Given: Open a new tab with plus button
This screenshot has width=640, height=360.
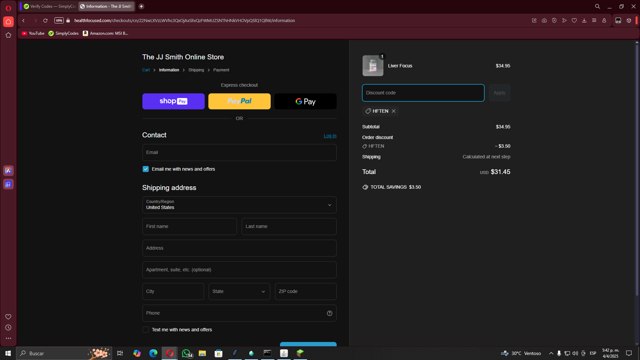Looking at the screenshot, I should [x=141, y=7].
